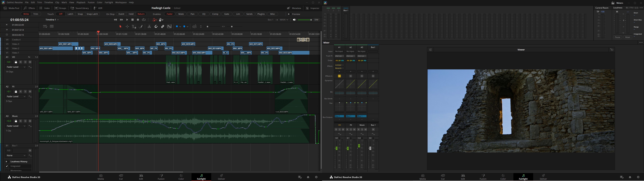Adjust the monitor volume slider
Viewport: 644px width, 181px height.
[x=305, y=20]
